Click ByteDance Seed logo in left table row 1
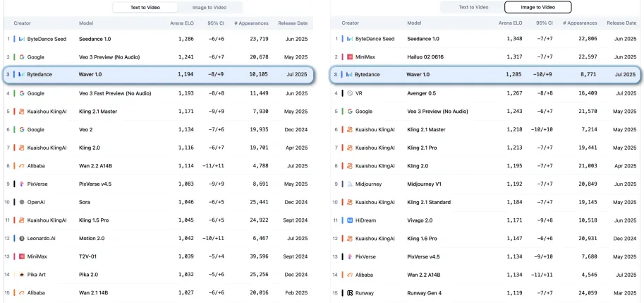644x303 pixels. pos(22,39)
